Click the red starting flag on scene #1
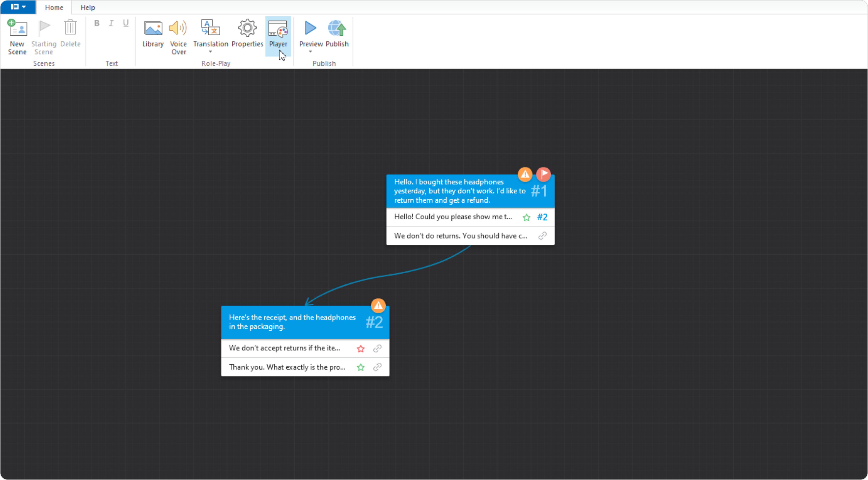The image size is (868, 480). 543,174
